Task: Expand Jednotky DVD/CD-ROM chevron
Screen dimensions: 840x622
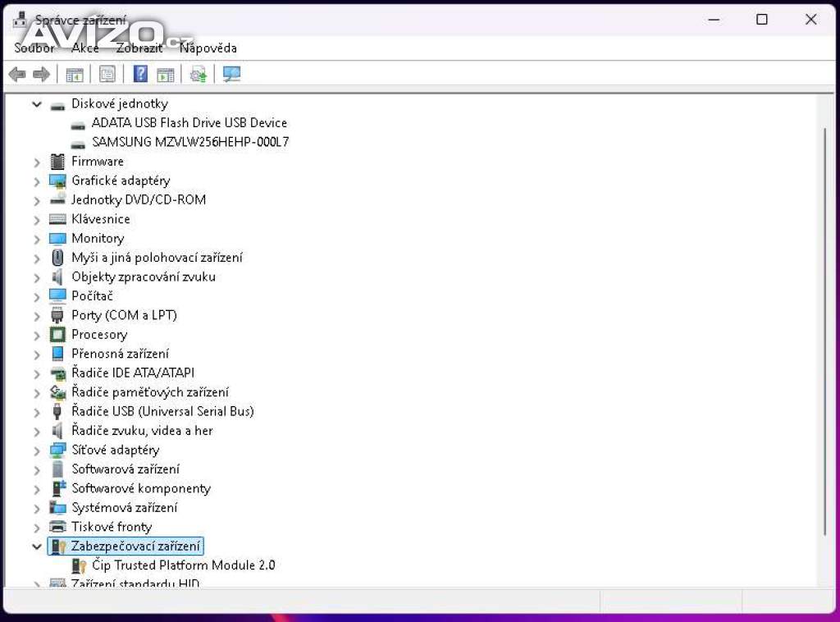Action: [36, 200]
